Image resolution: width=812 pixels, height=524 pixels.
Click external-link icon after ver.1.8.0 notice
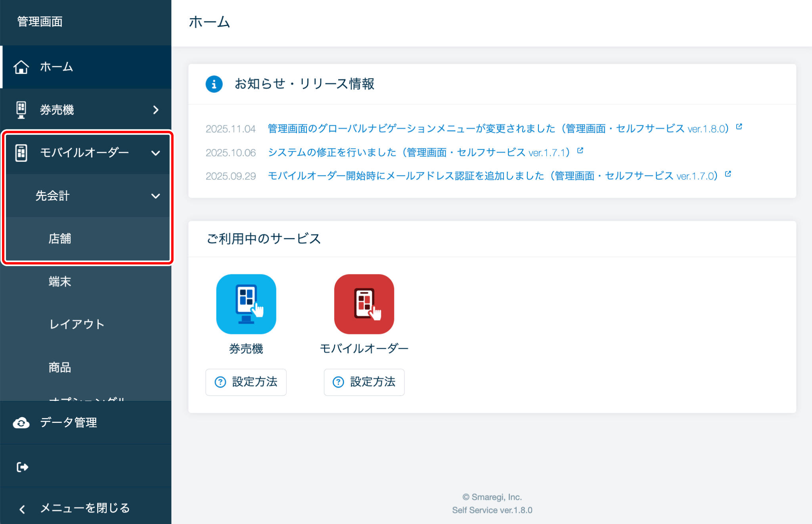coord(739,127)
